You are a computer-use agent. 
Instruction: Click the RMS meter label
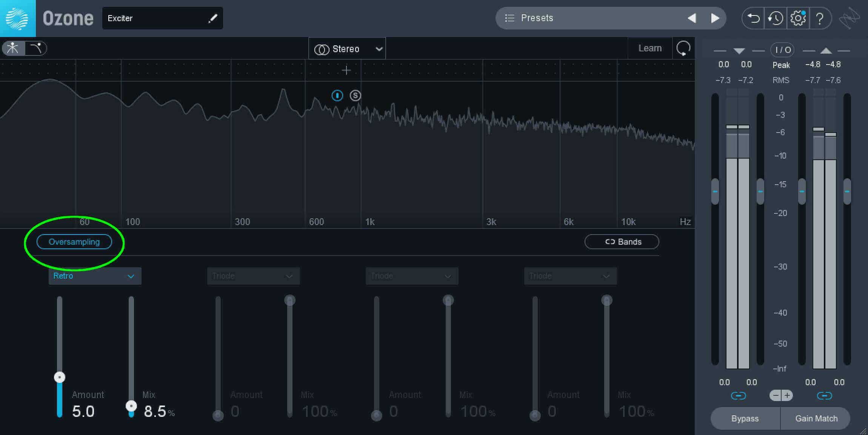[x=781, y=80]
